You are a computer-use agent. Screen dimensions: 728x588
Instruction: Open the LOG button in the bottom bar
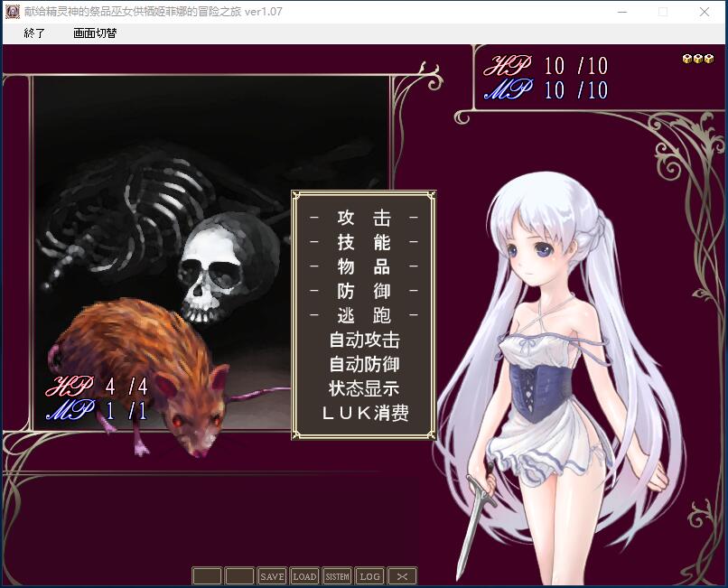369,576
